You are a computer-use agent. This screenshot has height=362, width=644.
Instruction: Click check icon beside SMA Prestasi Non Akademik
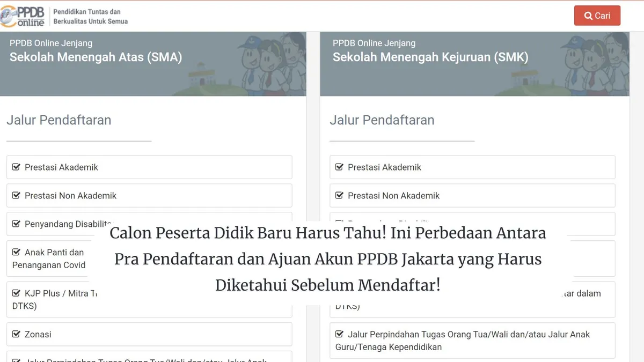(x=16, y=195)
